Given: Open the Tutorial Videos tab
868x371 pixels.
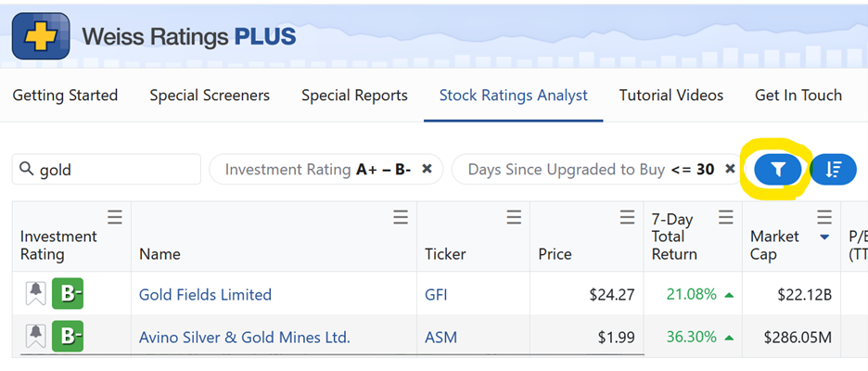Looking at the screenshot, I should click(670, 96).
